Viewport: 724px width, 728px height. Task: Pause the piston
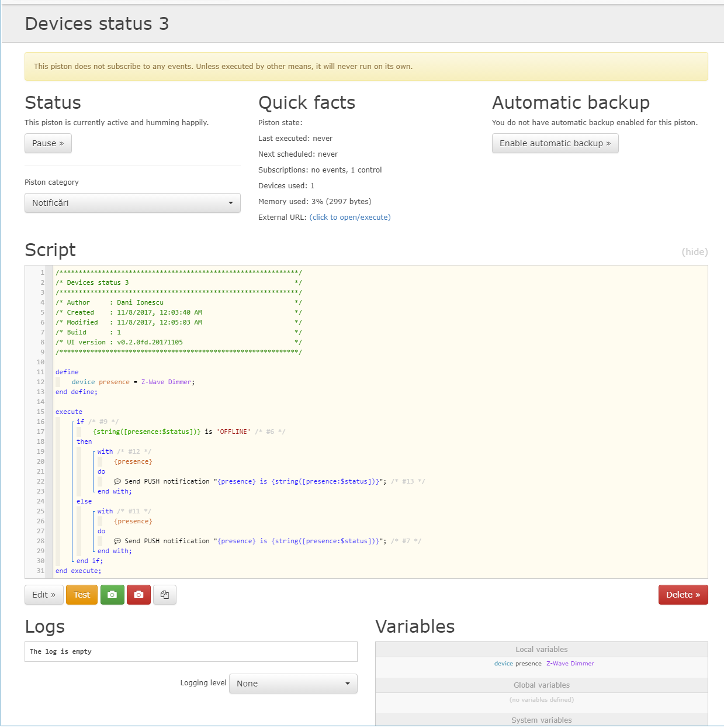[48, 143]
